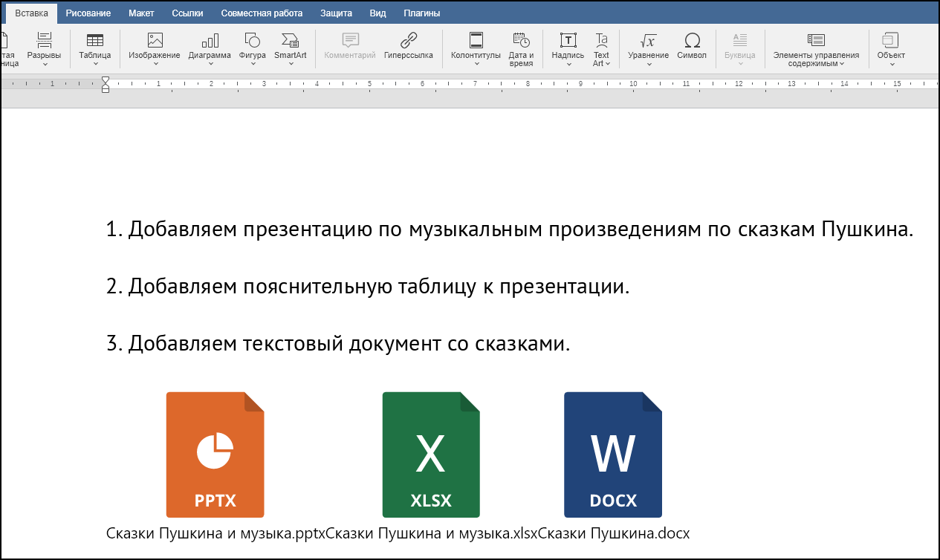Click the Таблица insert icon
Viewport: 940px width, 560px height.
tap(95, 40)
